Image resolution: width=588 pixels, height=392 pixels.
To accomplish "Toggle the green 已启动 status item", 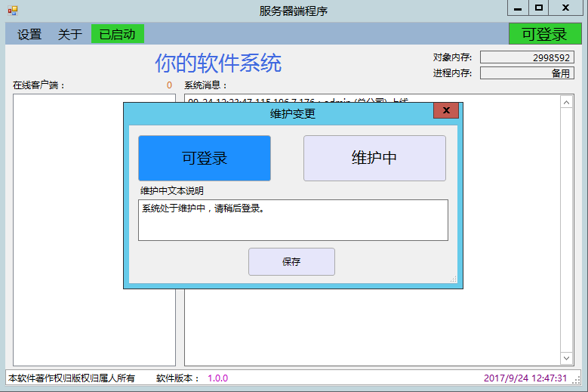I will pos(117,34).
